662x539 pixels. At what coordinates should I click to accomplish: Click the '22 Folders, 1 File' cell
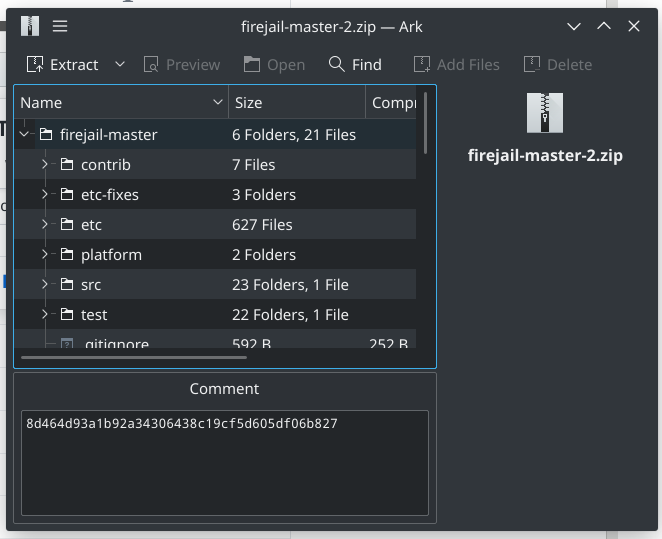click(290, 314)
